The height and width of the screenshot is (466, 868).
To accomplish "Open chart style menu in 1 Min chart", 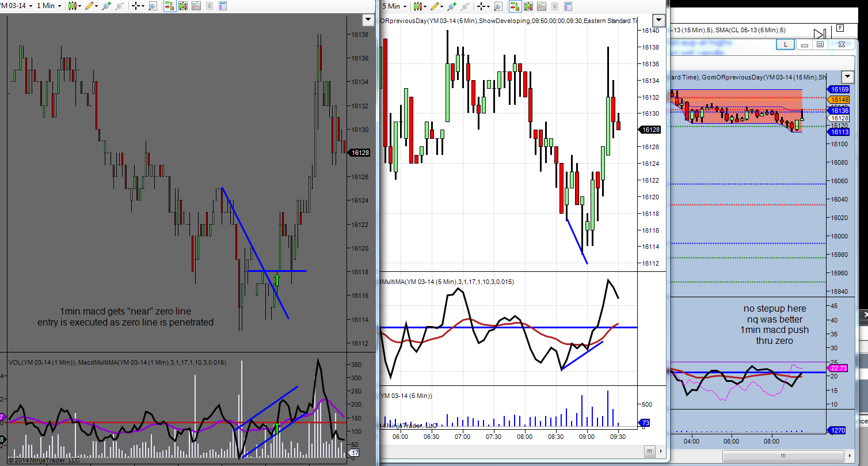I will pos(75,6).
